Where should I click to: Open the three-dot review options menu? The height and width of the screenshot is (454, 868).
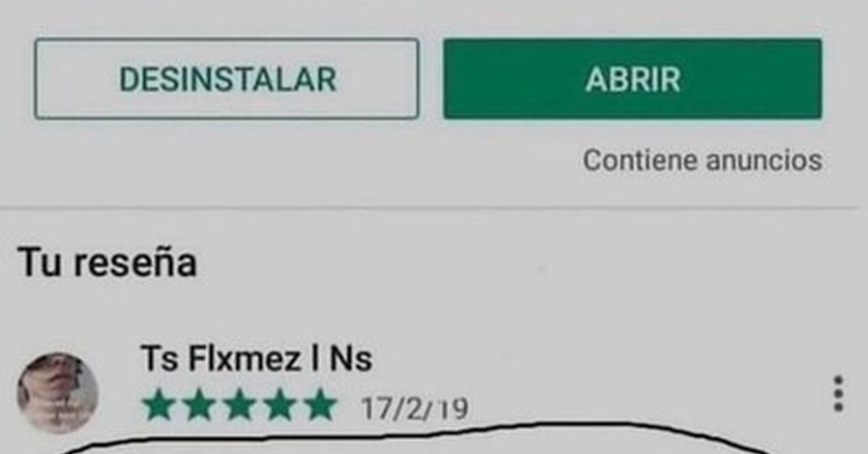(x=838, y=393)
